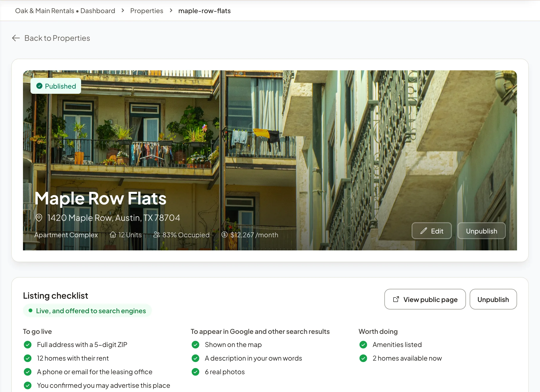Click check icon for 2 homes available now
540x392 pixels.
[x=363, y=358]
